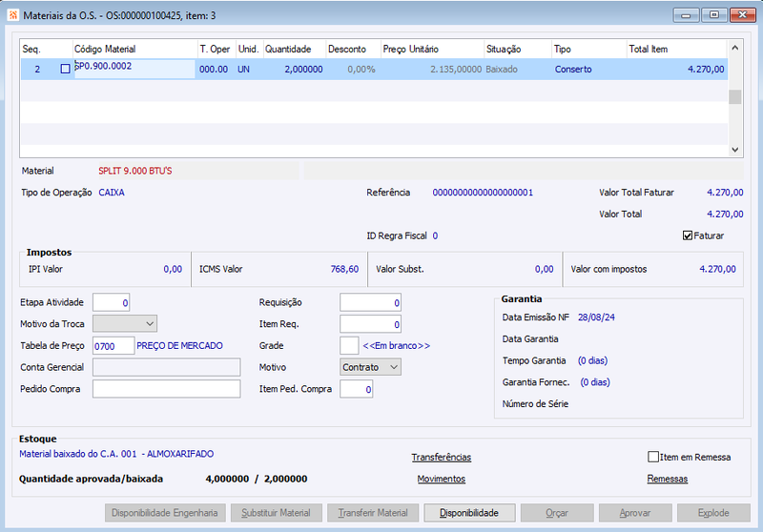Open the Remessas link
Viewport: 763px width, 532px height.
[667, 479]
